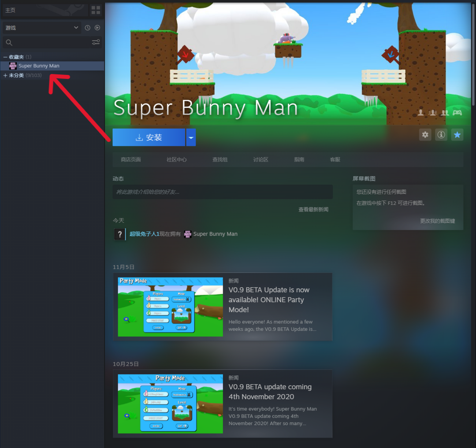
Task: Click the recent activity clock icon
Action: (x=88, y=28)
